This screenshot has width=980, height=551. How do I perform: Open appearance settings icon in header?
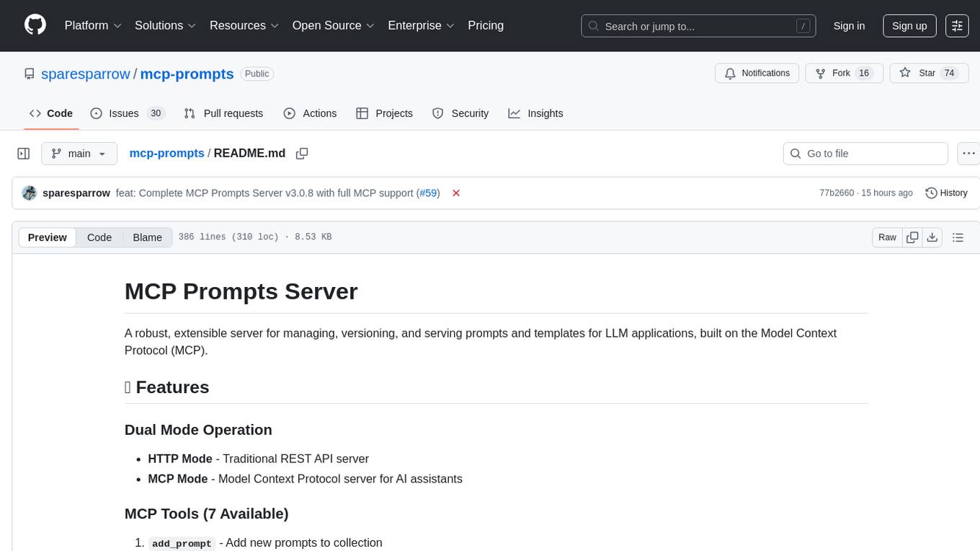pyautogui.click(x=957, y=26)
